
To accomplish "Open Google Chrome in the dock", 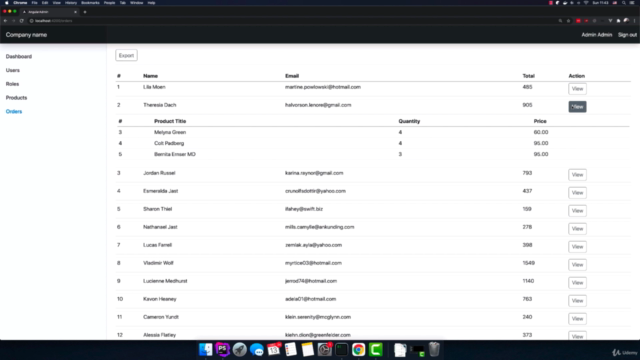I will tap(358, 349).
